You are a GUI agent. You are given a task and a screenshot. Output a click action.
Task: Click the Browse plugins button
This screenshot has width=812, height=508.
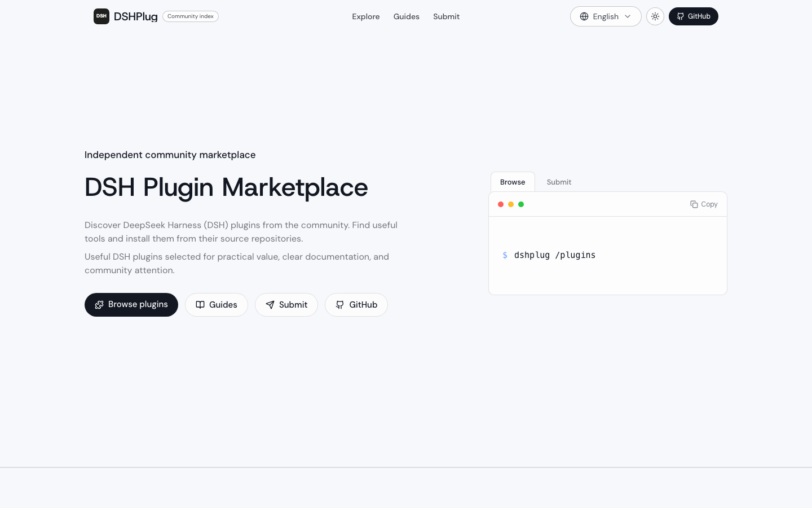131,305
